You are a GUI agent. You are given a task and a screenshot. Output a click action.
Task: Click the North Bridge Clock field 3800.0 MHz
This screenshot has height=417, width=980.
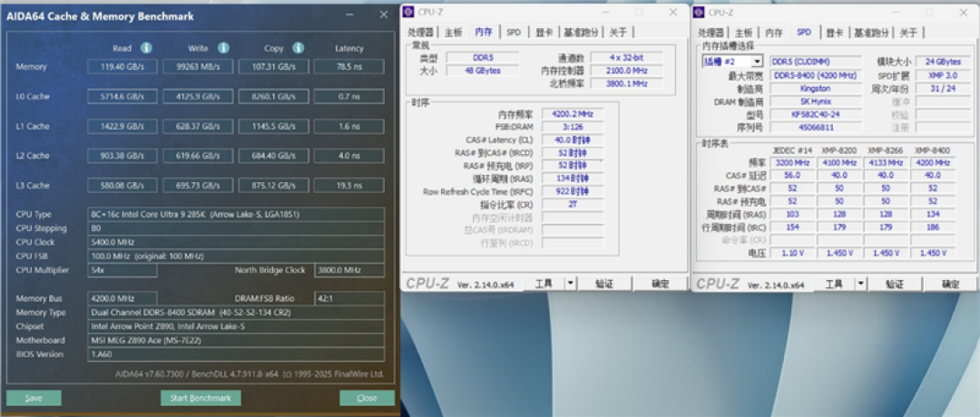348,270
